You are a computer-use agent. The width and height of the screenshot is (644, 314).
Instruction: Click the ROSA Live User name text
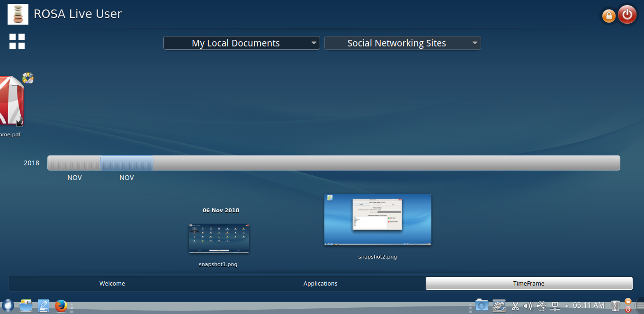tap(78, 14)
